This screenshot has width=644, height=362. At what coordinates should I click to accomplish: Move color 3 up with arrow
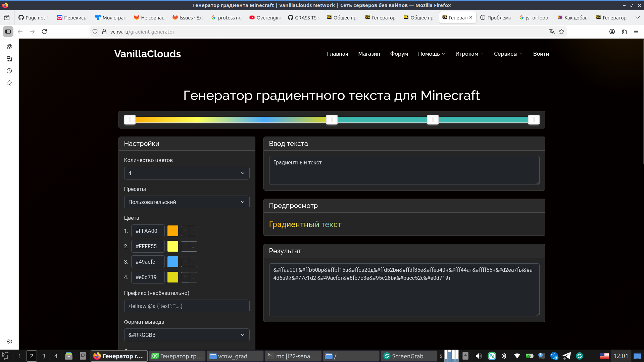(185, 262)
